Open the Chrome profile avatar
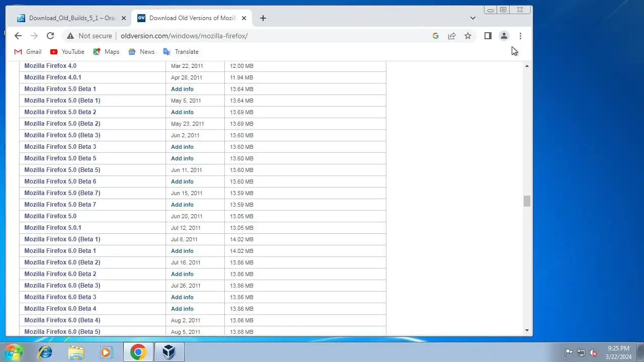Screen dimensions: 644x362 (504, 36)
